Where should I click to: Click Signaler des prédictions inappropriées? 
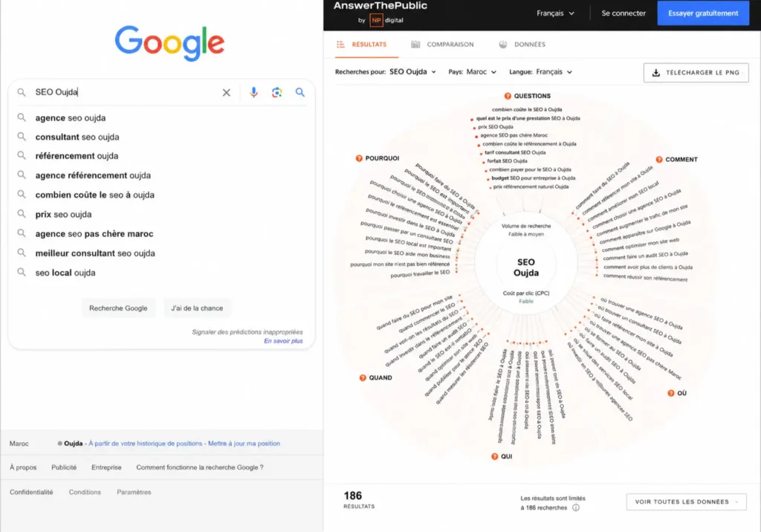pos(247,332)
